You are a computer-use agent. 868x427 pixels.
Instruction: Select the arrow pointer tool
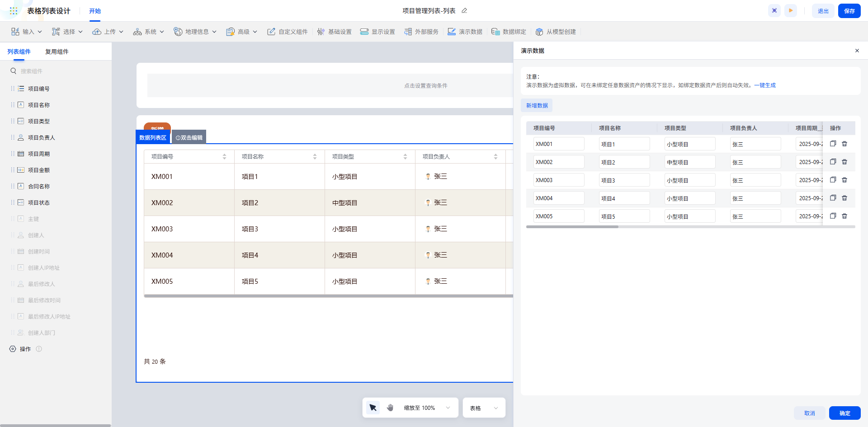[373, 408]
